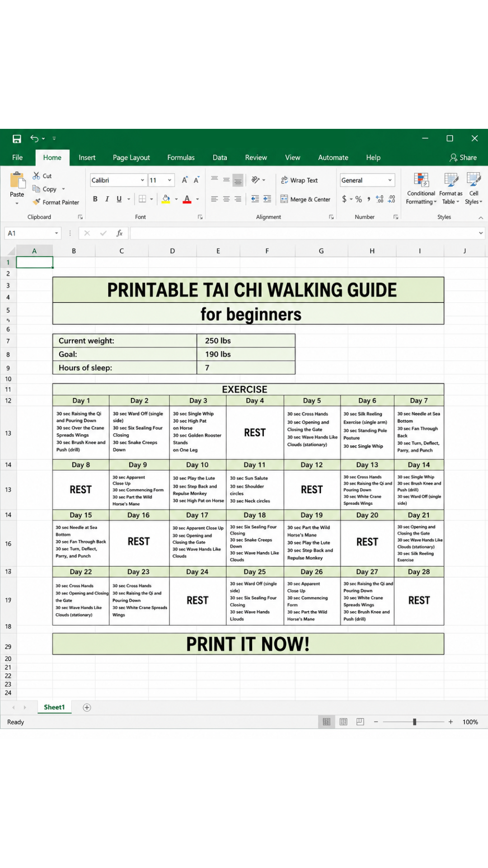This screenshot has height=868, width=488.
Task: Center text horizontally icon
Action: tap(226, 199)
